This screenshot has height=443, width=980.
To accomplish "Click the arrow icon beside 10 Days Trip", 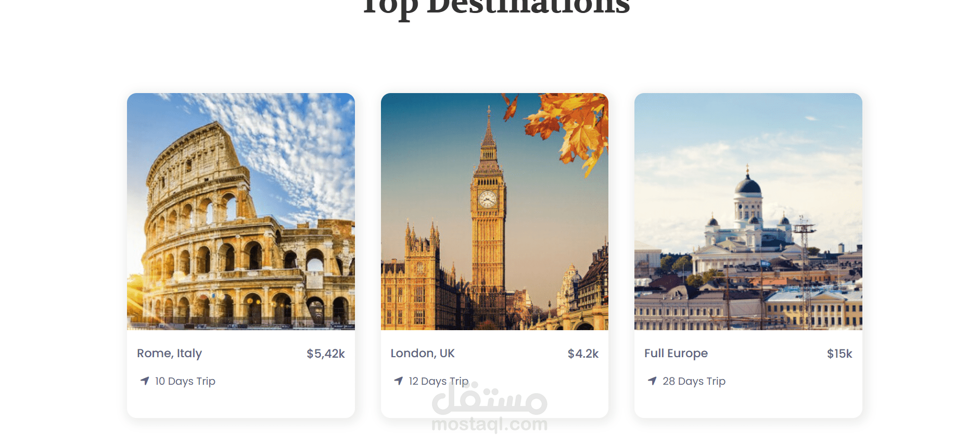I will (x=145, y=381).
